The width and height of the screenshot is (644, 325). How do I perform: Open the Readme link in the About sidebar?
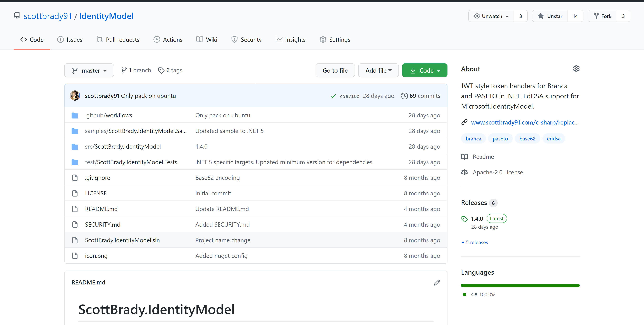coord(483,157)
